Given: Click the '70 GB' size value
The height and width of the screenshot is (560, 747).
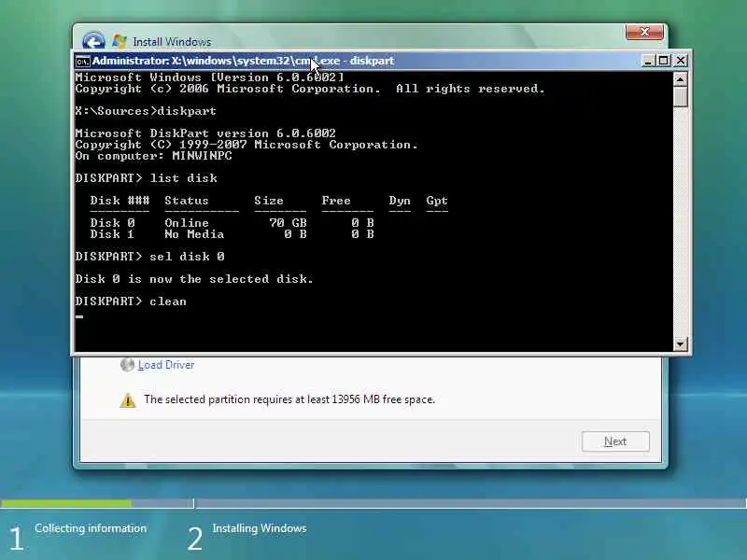Looking at the screenshot, I should coord(288,223).
